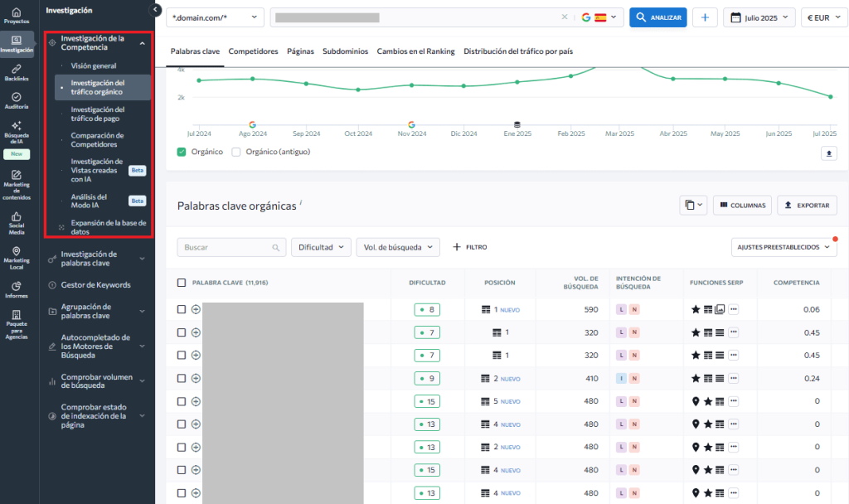Check the row with position 5 NUEVO
This screenshot has height=504, width=849.
point(182,401)
